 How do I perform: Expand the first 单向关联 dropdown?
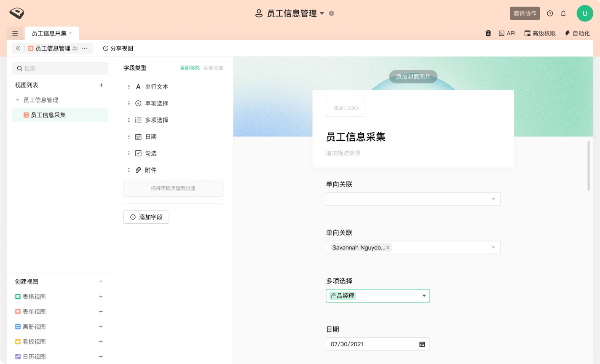(493, 199)
